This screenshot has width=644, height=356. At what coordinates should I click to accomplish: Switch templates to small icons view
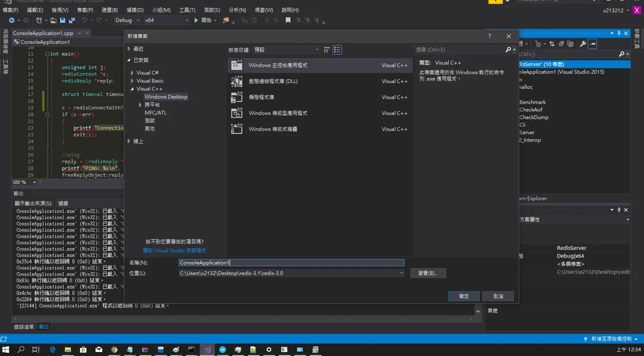point(327,50)
